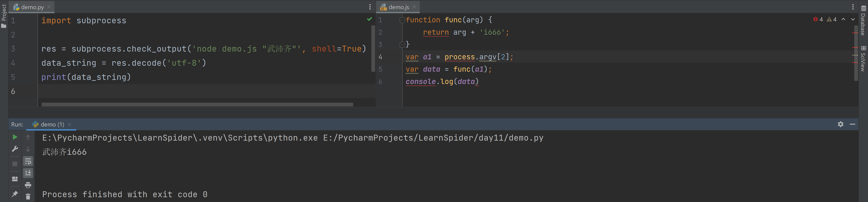Click the 'shell=True' argument in demo.py
The width and height of the screenshot is (868, 202).
coord(337,49)
